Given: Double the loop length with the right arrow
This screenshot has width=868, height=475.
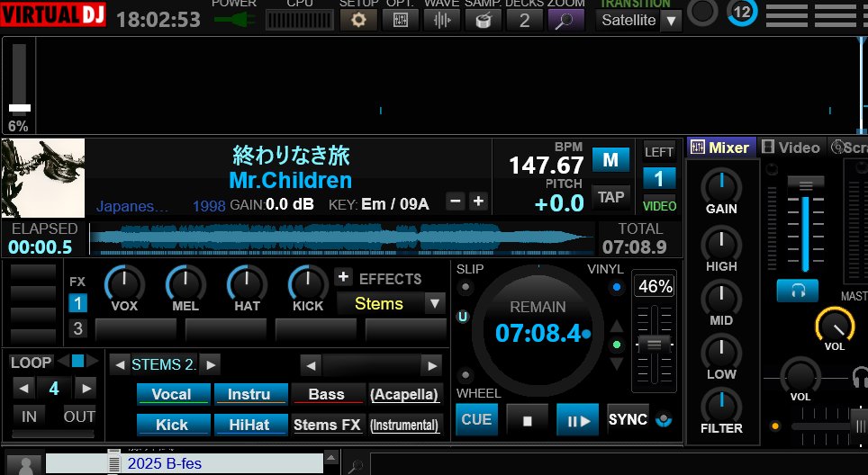Looking at the screenshot, I should pos(86,388).
